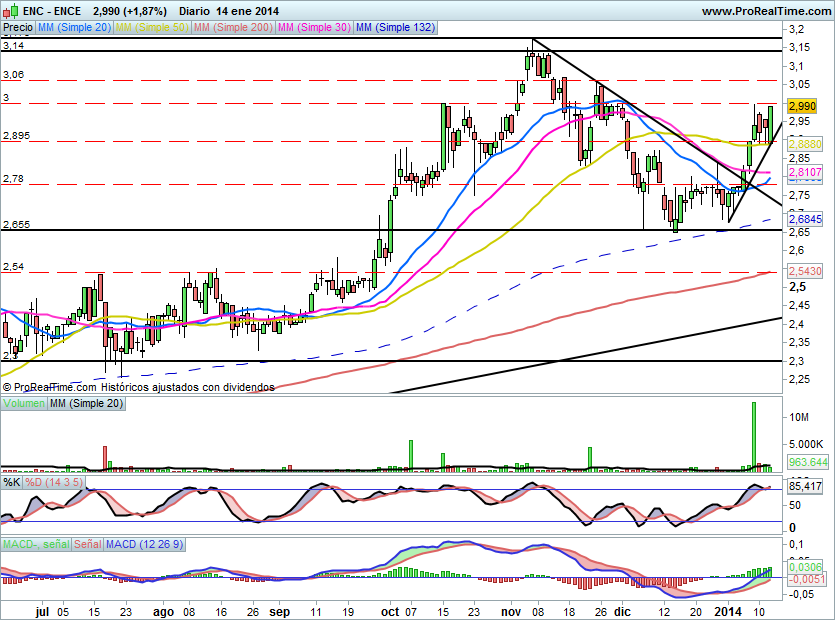
Task: Click the current price tag 2,990
Action: click(x=804, y=105)
